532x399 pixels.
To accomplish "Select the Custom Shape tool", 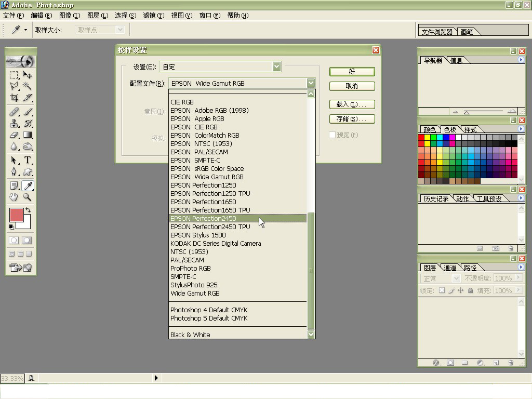I will 27,171.
